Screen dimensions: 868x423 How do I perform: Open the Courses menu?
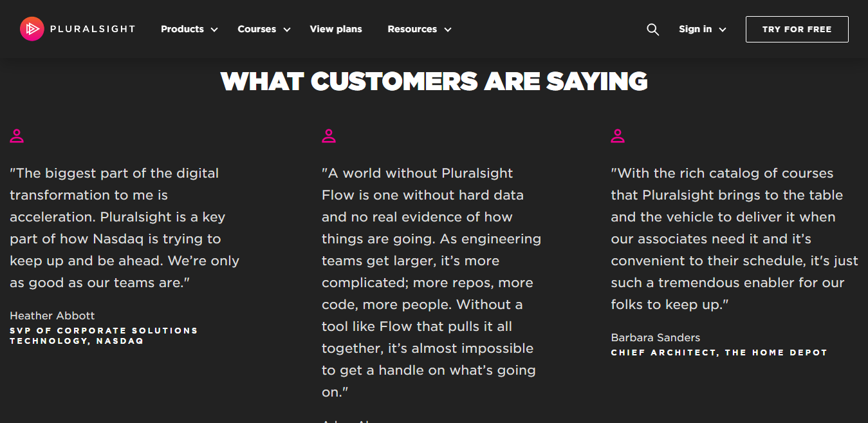click(257, 29)
